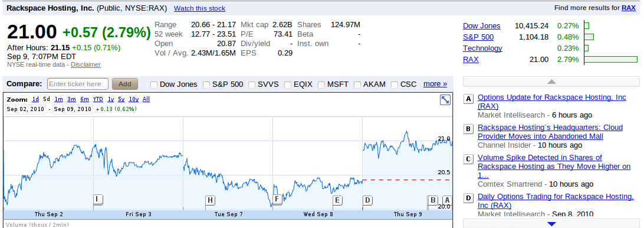Viewport: 644px width, 228px height.
Task: Click the Add ticker button
Action: 125,84
